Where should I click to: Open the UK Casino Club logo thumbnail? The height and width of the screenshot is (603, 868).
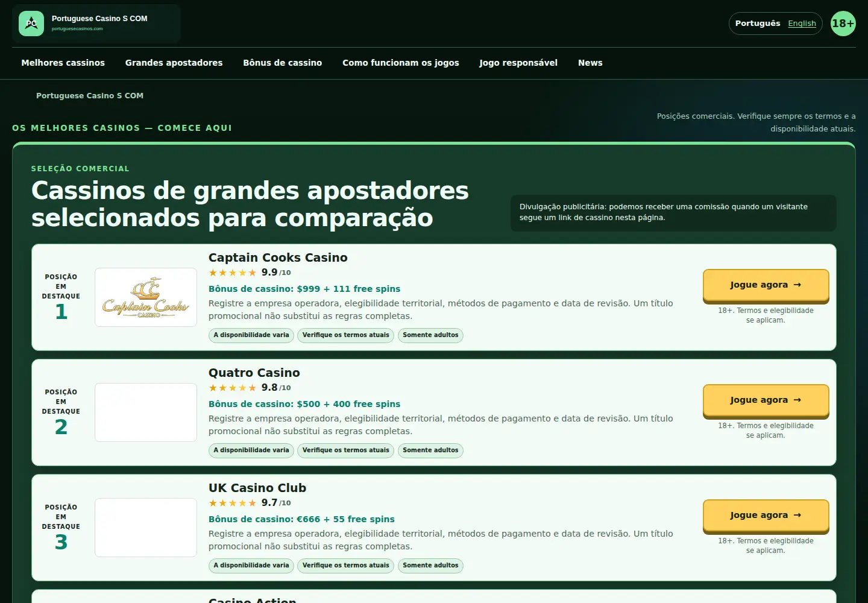point(146,528)
